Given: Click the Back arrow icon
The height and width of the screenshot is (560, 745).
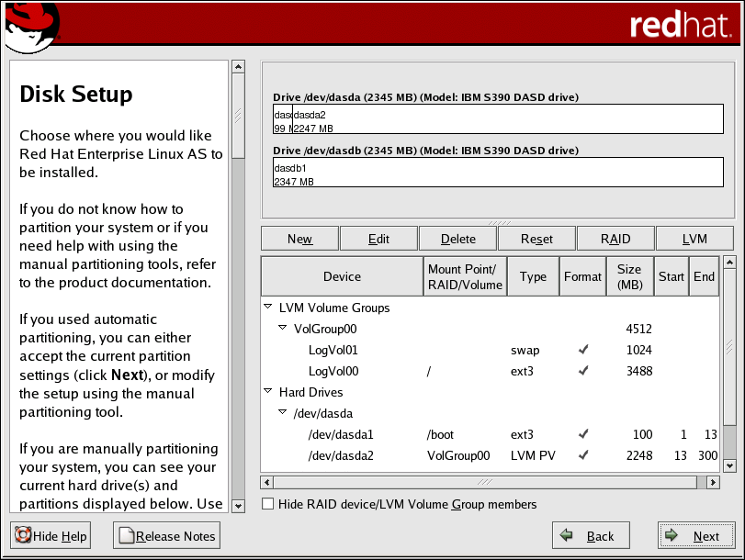Looking at the screenshot, I should pyautogui.click(x=567, y=536).
